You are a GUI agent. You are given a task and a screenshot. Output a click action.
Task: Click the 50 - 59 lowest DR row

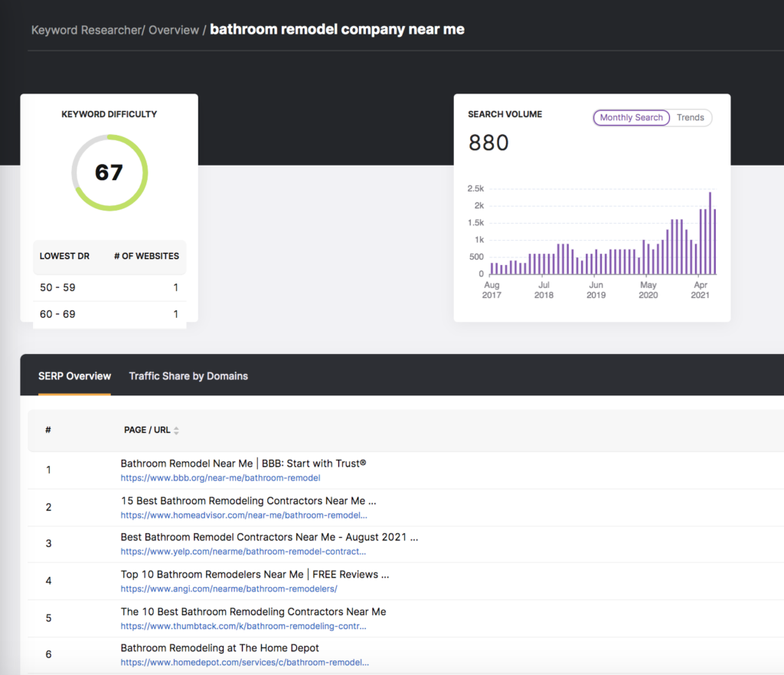coord(109,288)
